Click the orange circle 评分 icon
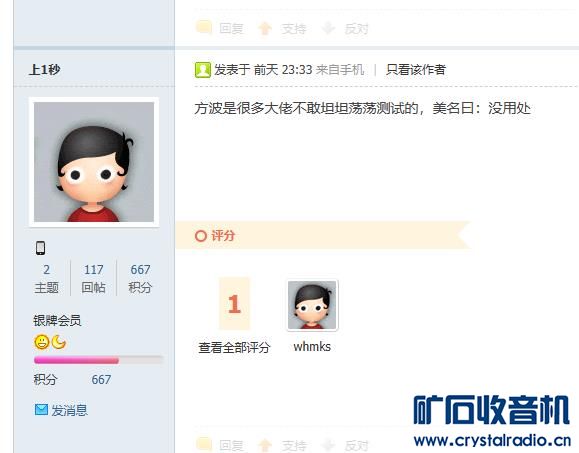Viewport: 579px width, 453px height. [201, 236]
